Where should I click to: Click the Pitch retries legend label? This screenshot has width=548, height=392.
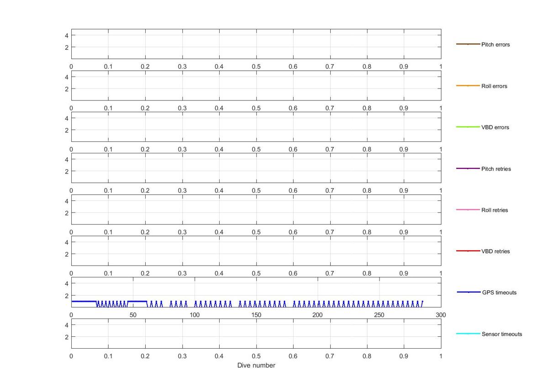[496, 169]
